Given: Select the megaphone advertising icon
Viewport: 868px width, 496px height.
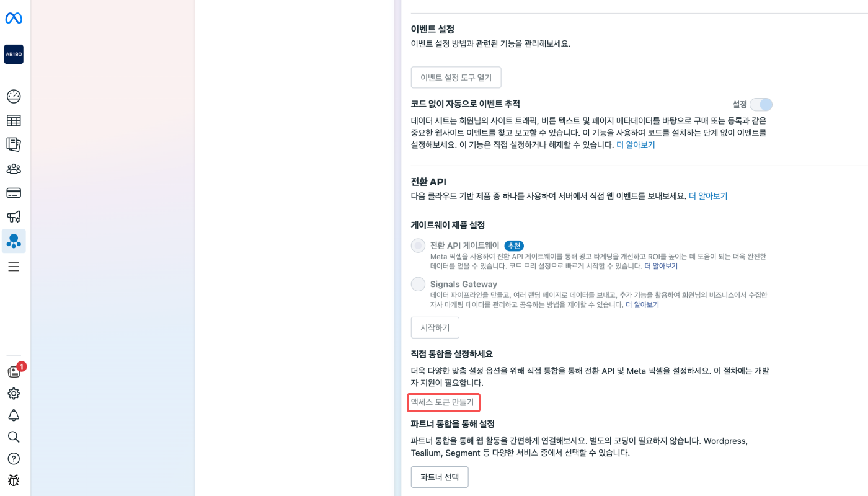Looking at the screenshot, I should click(x=14, y=217).
